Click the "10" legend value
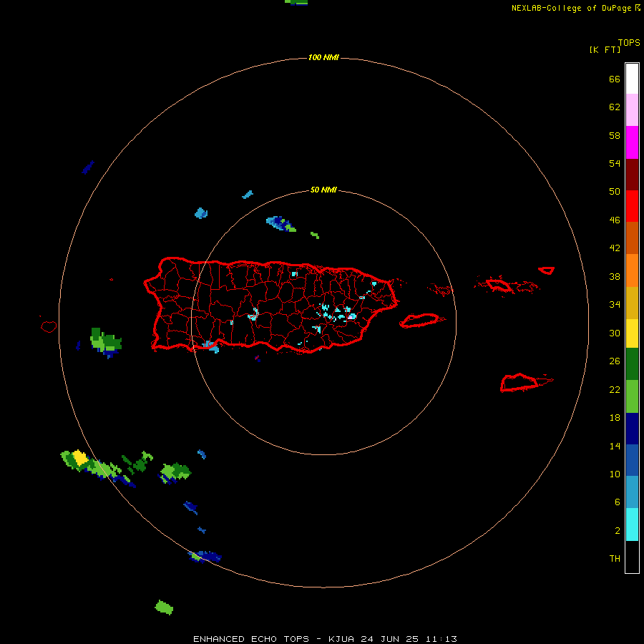The height and width of the screenshot is (644, 644). (615, 474)
